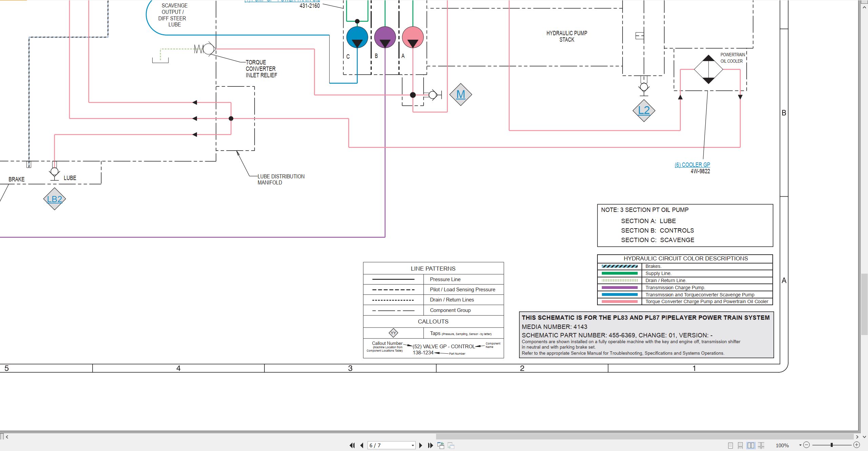Viewport: 868px width, 451px height.
Task: Click the L2 tap callout diamond
Action: (x=644, y=110)
